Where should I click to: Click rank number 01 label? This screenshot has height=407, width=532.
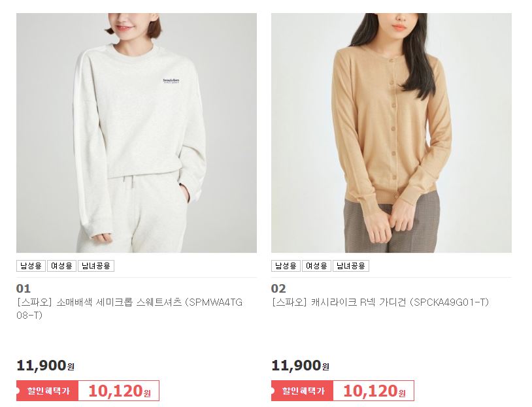[24, 289]
